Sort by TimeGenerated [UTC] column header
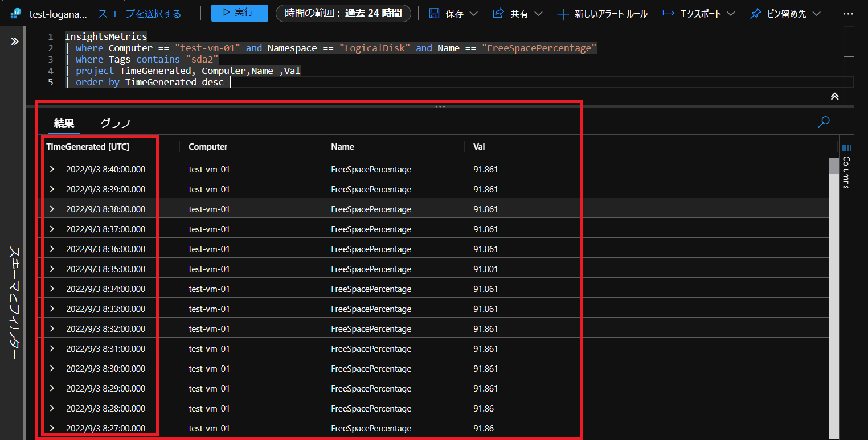868x440 pixels. click(88, 147)
